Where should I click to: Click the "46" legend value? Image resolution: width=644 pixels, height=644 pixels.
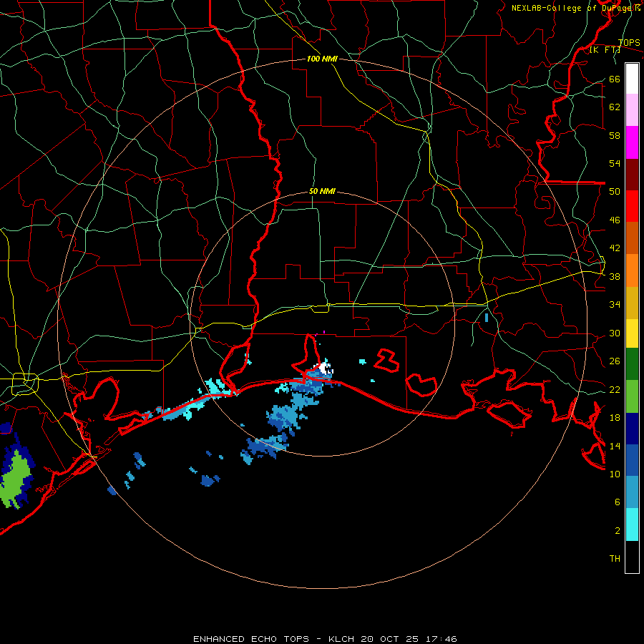[615, 220]
